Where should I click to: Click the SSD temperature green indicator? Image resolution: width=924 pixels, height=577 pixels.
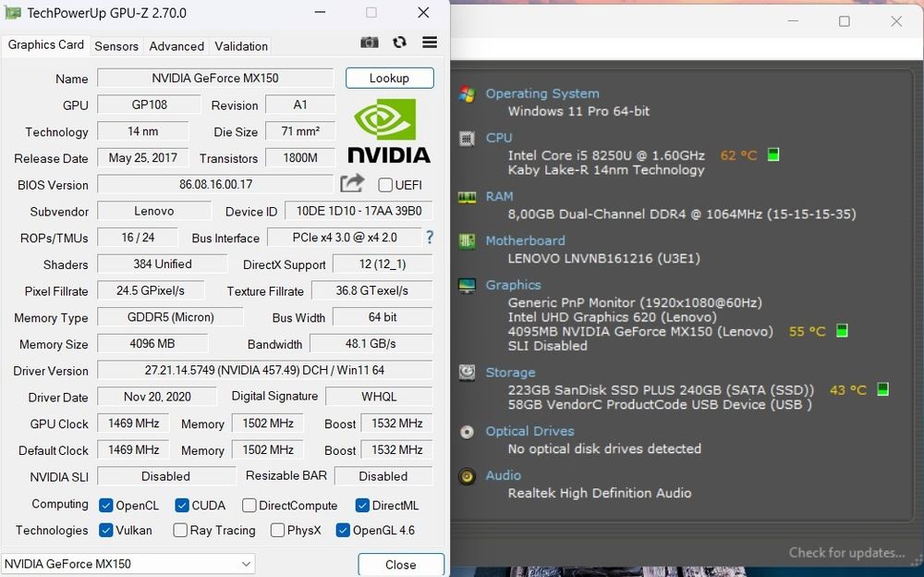tap(882, 388)
